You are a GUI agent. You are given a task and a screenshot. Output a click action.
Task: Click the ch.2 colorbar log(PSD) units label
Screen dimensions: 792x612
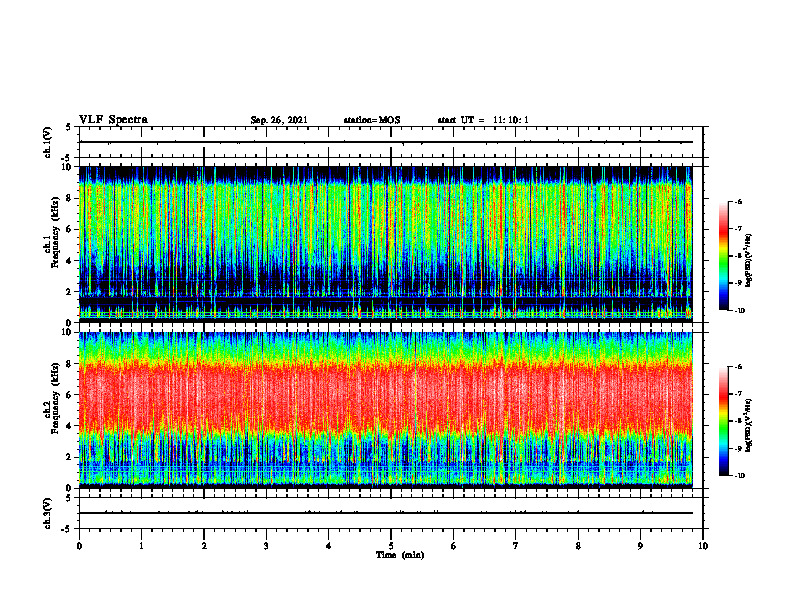pos(749,425)
